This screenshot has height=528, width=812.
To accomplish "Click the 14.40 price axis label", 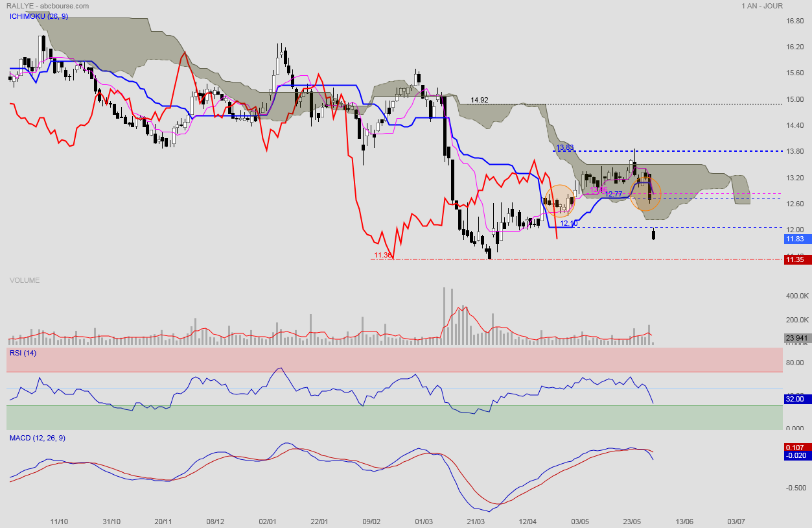I will click(x=795, y=125).
